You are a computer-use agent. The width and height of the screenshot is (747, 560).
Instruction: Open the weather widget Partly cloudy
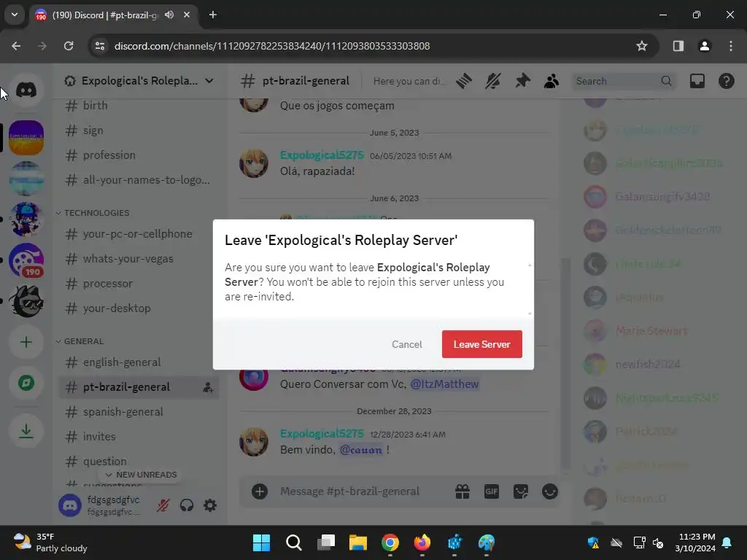click(x=50, y=542)
